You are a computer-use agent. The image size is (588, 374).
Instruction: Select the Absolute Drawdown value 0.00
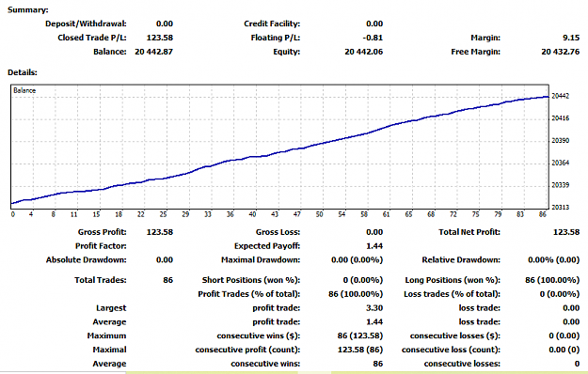(x=165, y=259)
